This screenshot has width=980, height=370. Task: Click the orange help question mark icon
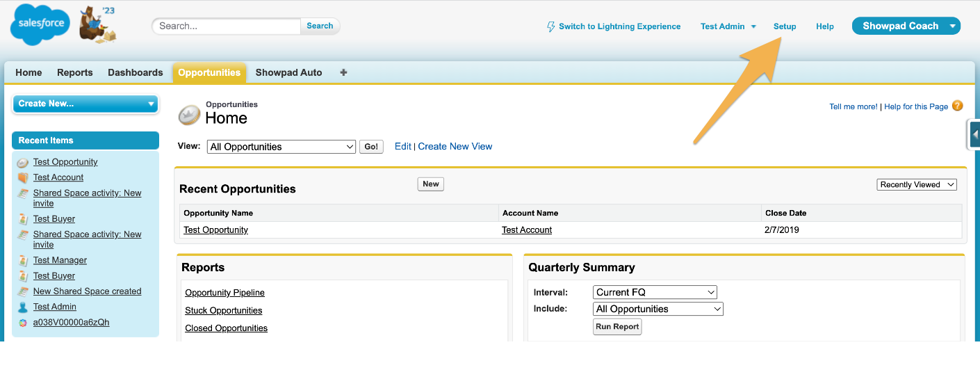[958, 106]
